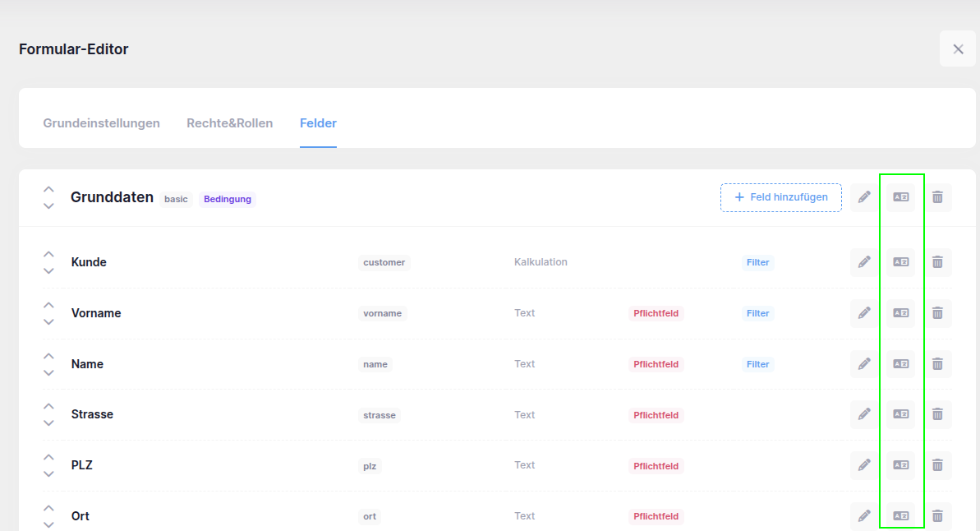The width and height of the screenshot is (980, 531).
Task: Click the Pflichtfeld badge on Vorname
Action: (x=656, y=313)
